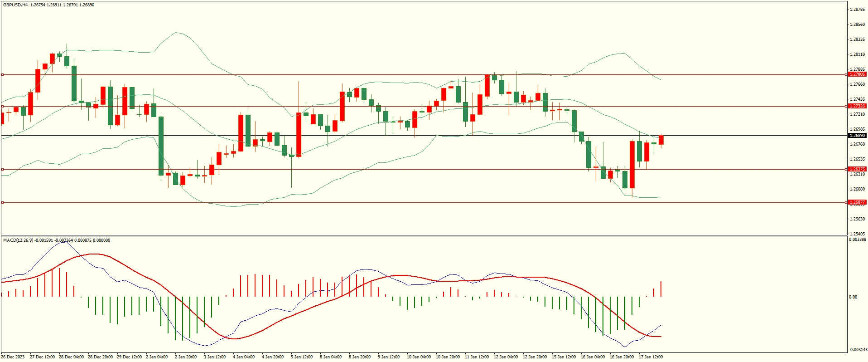868x362 pixels.
Task: Click the 1.28785 price on the axis
Action: click(857, 9)
